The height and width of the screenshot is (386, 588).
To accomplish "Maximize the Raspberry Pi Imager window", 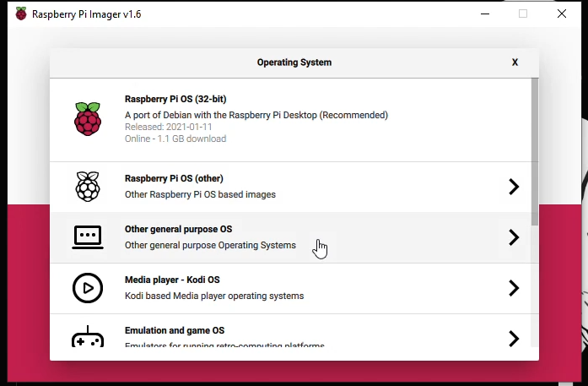I will 523,14.
